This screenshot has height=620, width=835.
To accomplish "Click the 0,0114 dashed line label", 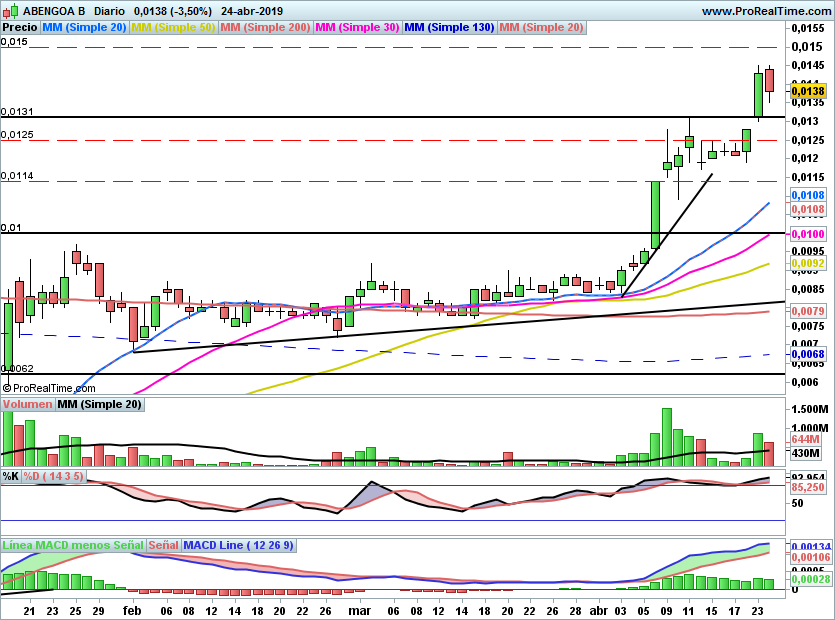I will pos(17,176).
